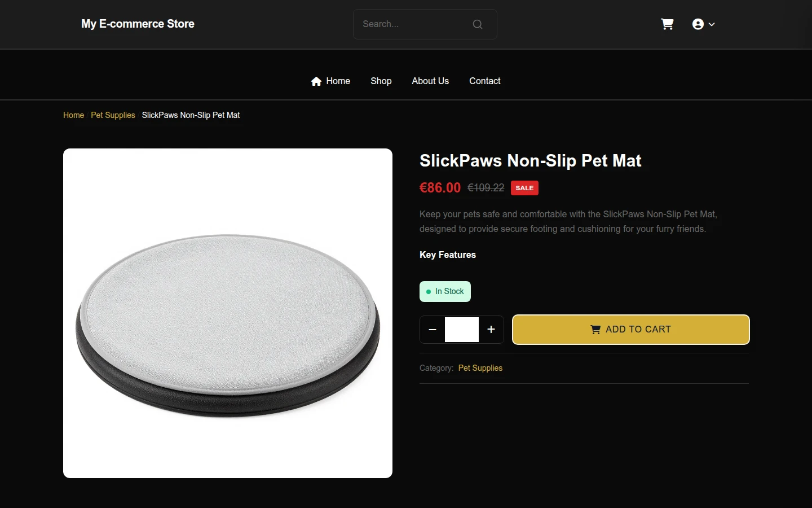Click the ADD TO CART button
Image resolution: width=812 pixels, height=508 pixels.
tap(631, 330)
